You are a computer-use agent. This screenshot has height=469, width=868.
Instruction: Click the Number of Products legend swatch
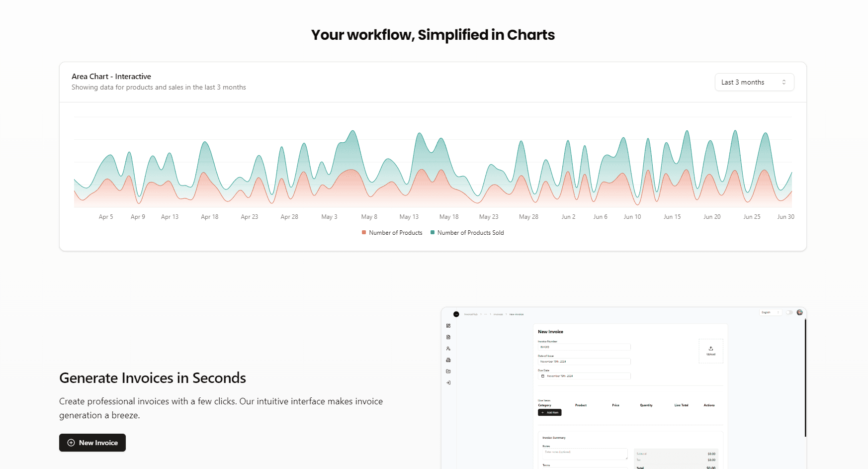(x=364, y=232)
